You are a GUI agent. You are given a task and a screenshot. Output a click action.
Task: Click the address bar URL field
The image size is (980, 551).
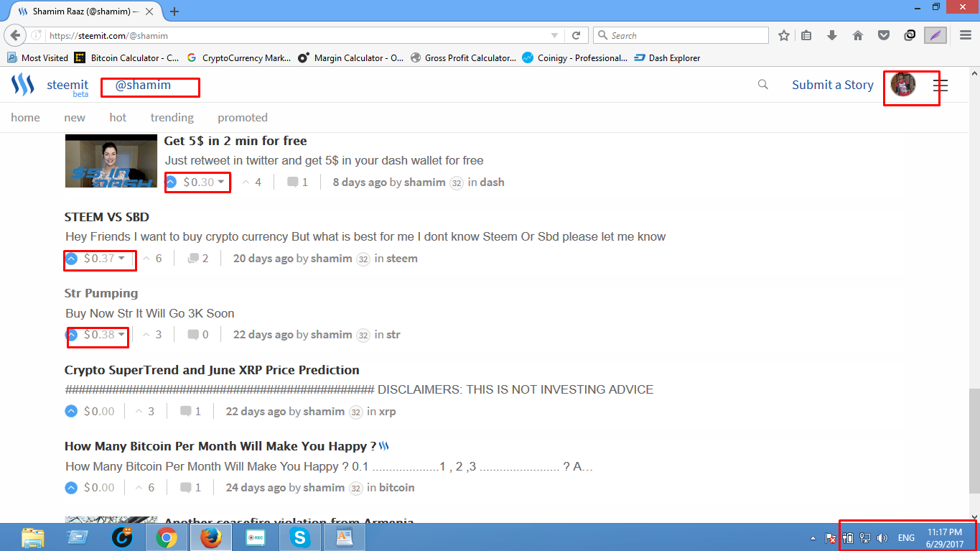click(298, 35)
